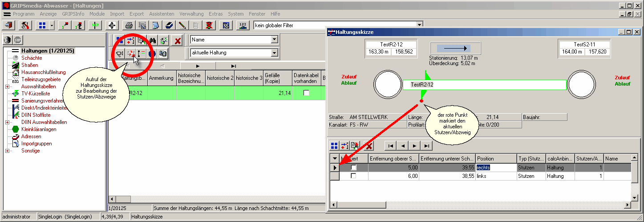This screenshot has width=644, height=222.
Task: Click the red X delete icon in Haltungen toolbar
Action: pyautogui.click(x=178, y=40)
